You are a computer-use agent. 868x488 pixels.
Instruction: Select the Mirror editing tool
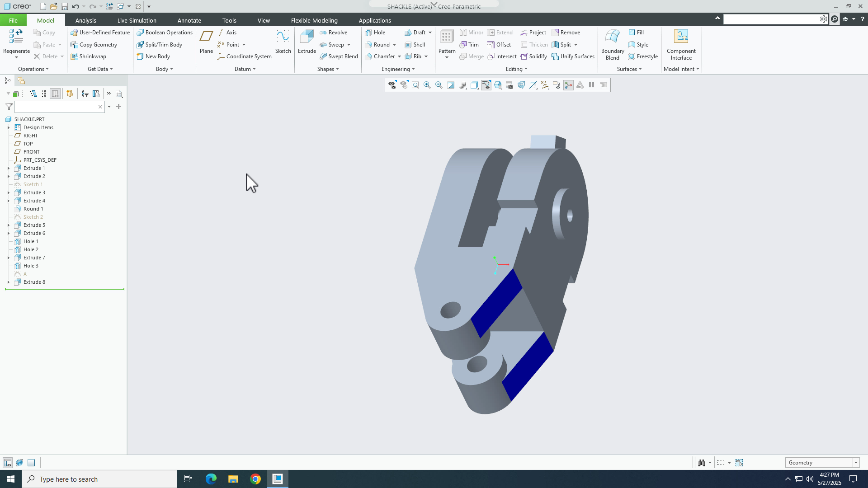click(472, 32)
